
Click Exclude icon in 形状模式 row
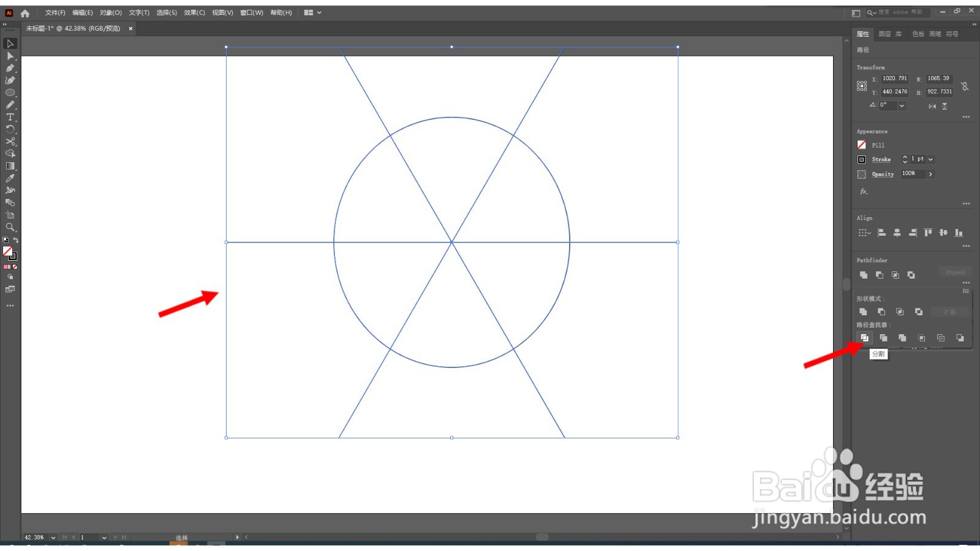pos(919,312)
